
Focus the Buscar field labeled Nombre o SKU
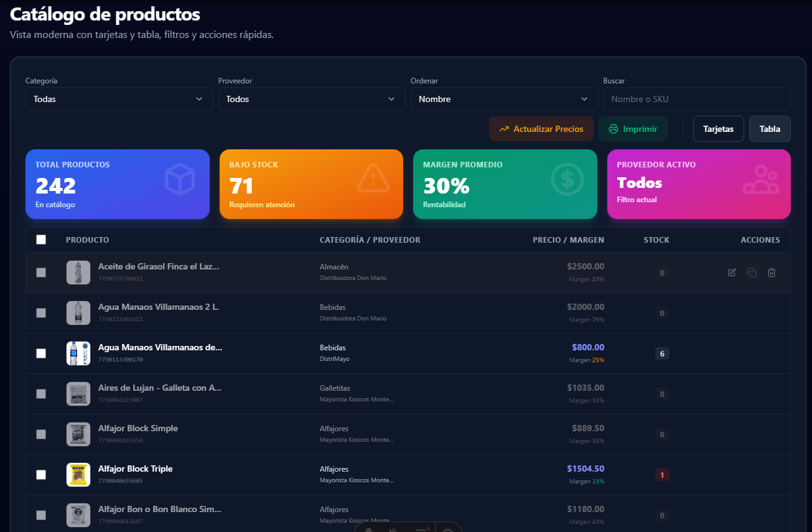pos(696,99)
